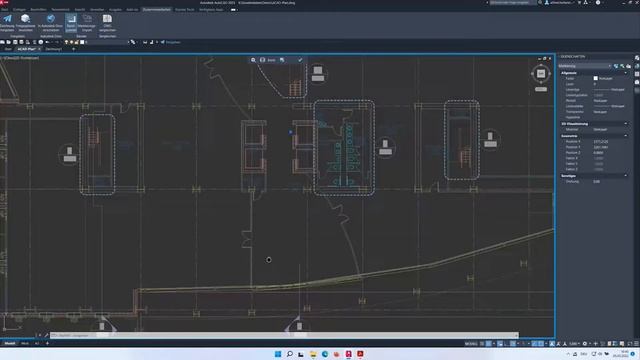Click the Windows Start button
Viewport: 640px width, 360px height.
278,354
